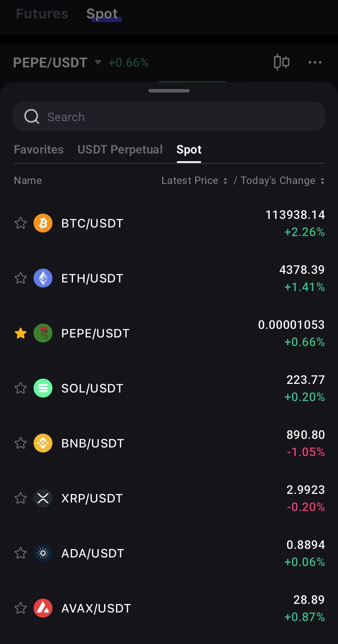
Task: Click the Solana coin logo
Action: click(43, 388)
